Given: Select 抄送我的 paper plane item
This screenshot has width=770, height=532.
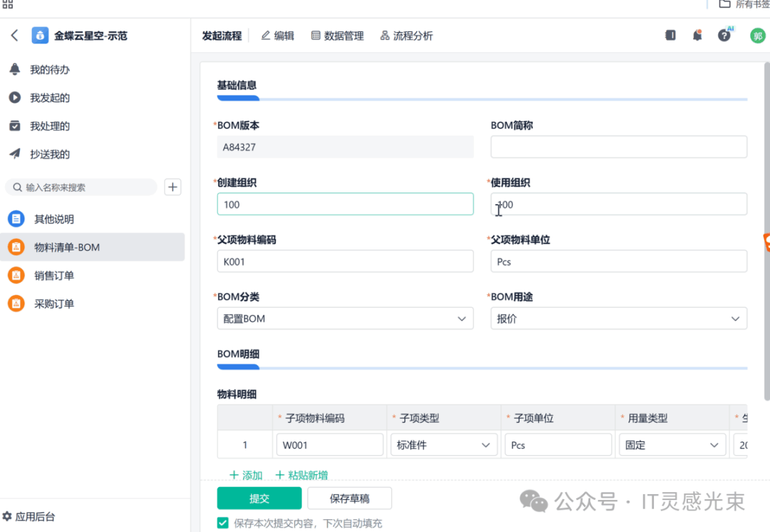Looking at the screenshot, I should [x=49, y=154].
